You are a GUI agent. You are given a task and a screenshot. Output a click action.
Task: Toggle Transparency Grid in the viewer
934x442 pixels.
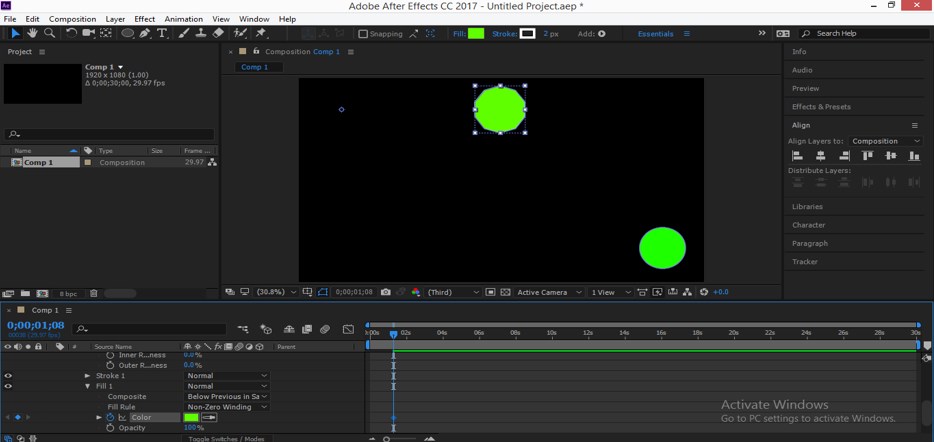pyautogui.click(x=505, y=292)
